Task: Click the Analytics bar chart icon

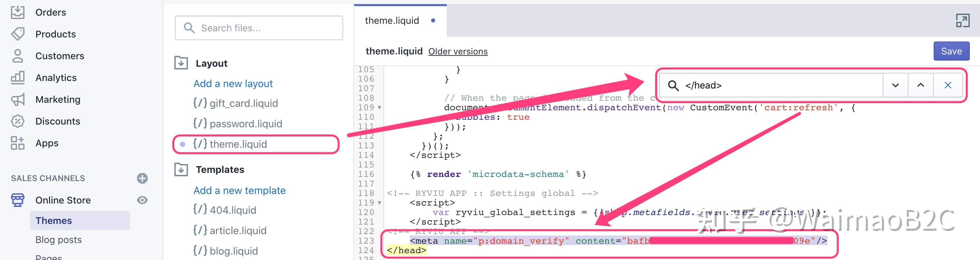Action: pyautogui.click(x=17, y=78)
